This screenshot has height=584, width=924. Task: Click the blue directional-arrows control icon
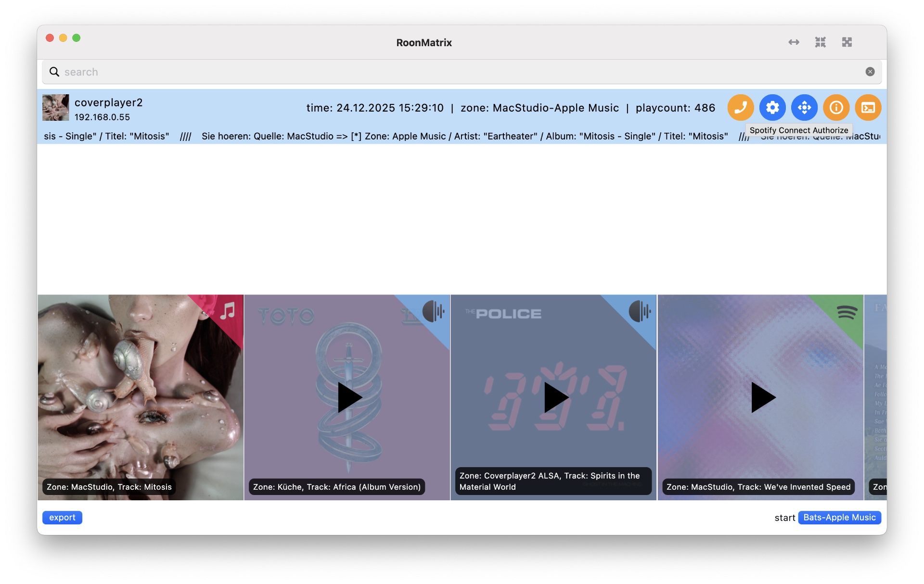[x=804, y=107]
